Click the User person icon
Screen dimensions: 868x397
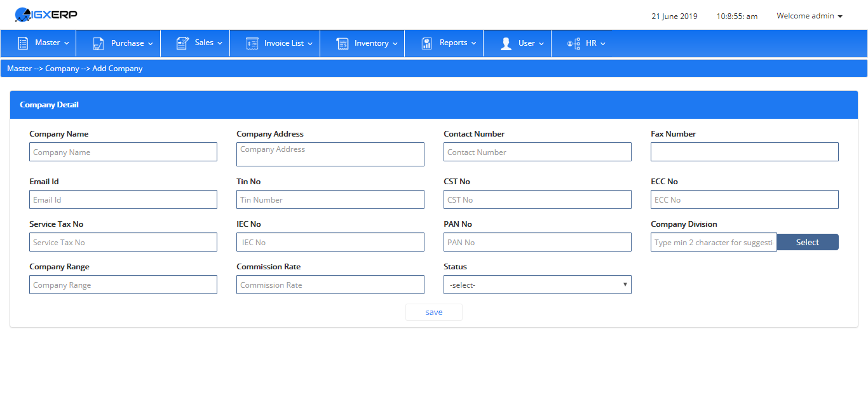point(506,43)
